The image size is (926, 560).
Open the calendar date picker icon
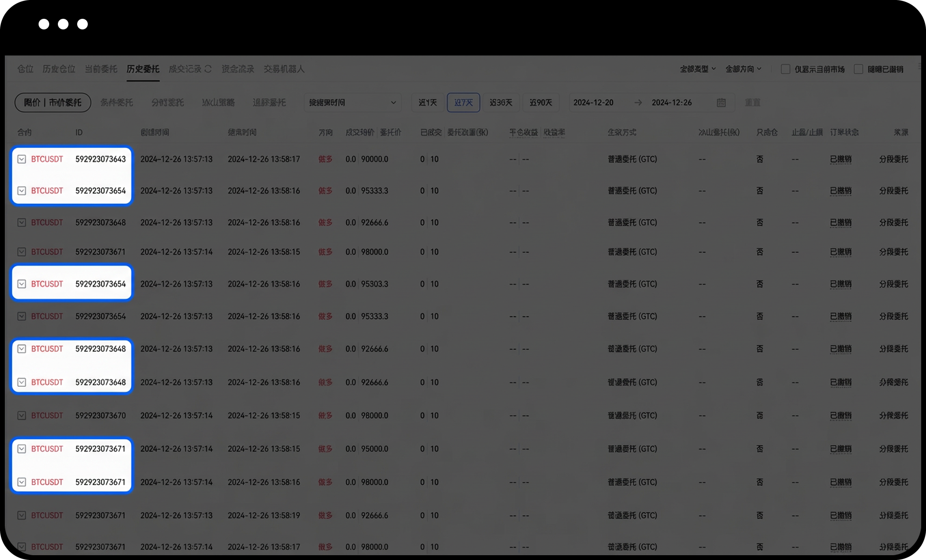pos(721,103)
